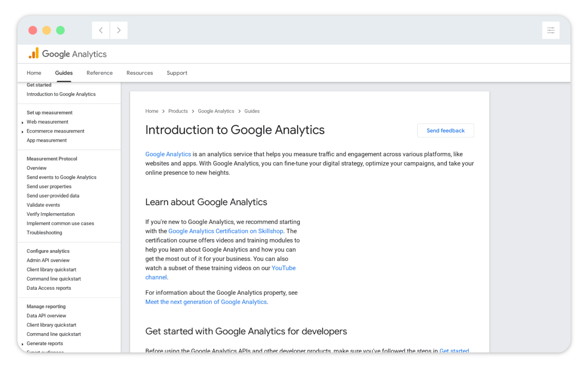This screenshot has height=368, width=588.
Task: Expand the Web measurement section
Action: coord(23,122)
